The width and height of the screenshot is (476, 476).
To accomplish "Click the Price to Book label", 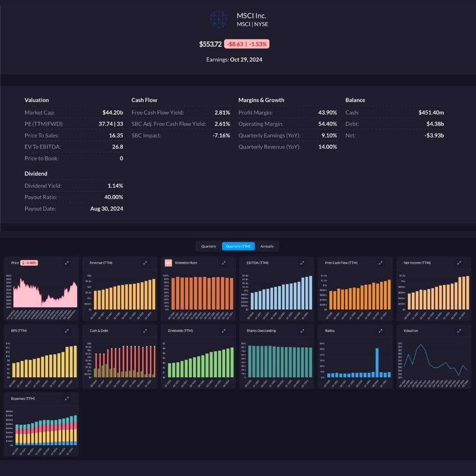I will [x=41, y=159].
